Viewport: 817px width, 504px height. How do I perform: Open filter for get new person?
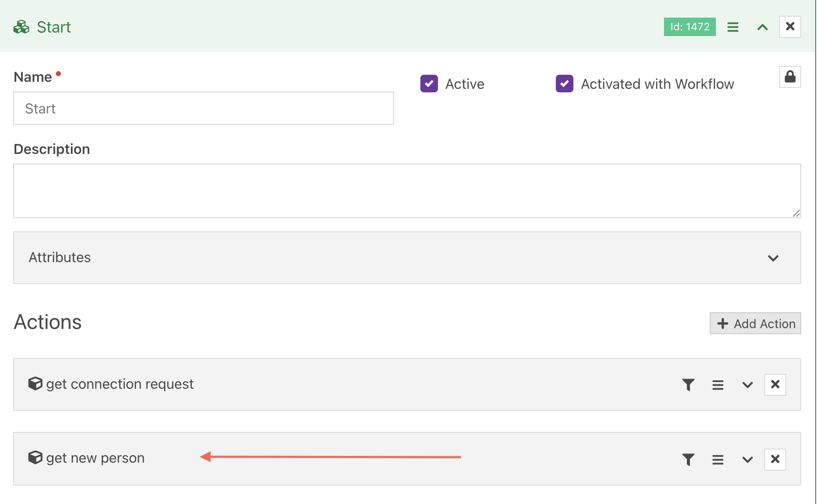click(688, 460)
